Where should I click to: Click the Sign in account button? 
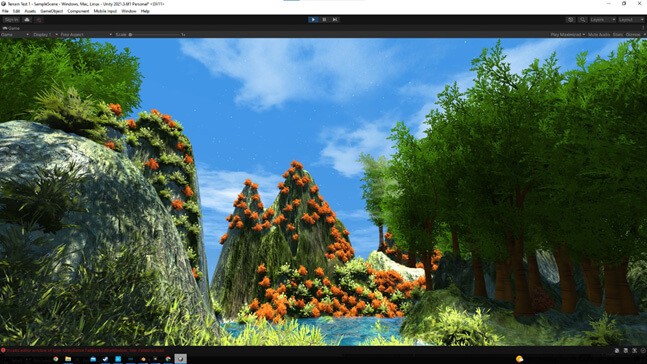coord(11,19)
